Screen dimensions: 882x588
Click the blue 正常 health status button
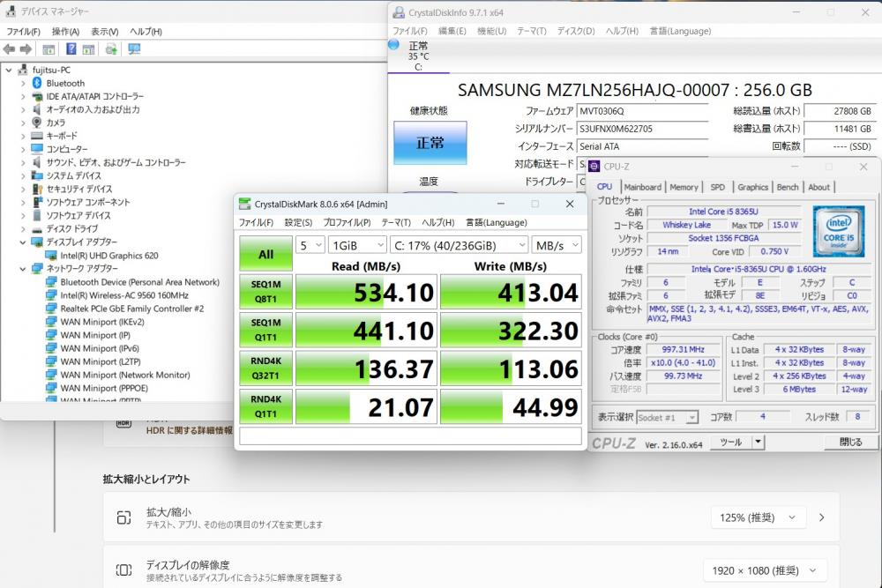(430, 143)
